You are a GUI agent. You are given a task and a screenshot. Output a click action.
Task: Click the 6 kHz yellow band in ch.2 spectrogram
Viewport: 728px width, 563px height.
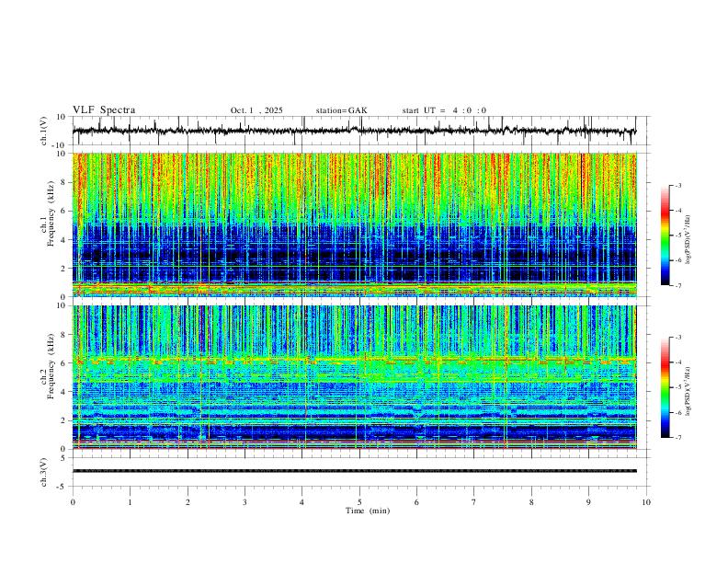[355, 360]
